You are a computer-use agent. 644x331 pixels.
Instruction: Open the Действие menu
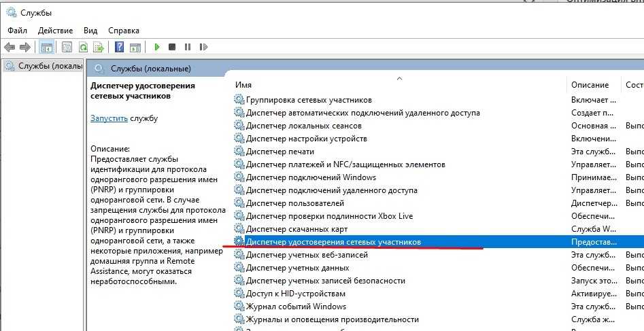click(55, 30)
